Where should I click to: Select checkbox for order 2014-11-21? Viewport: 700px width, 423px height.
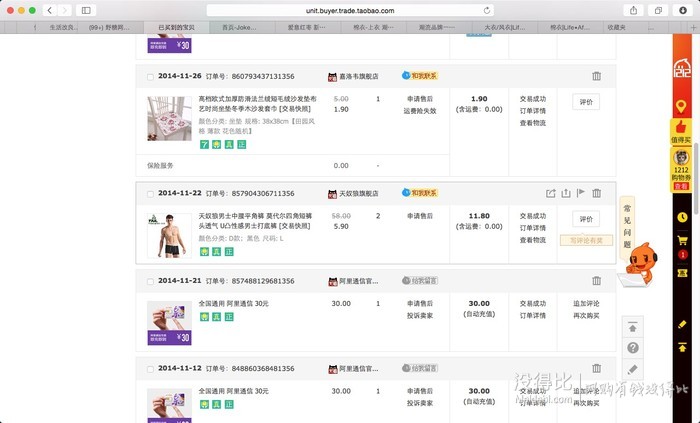point(150,281)
